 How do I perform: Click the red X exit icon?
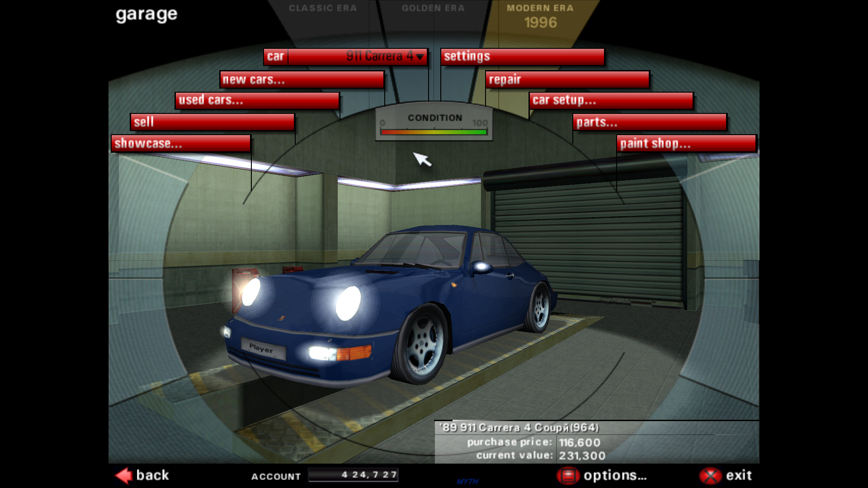710,475
